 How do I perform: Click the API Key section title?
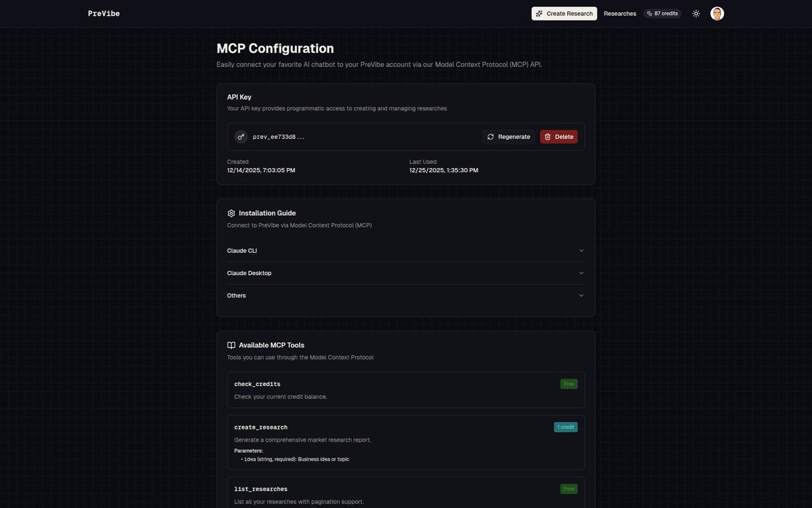(x=240, y=97)
